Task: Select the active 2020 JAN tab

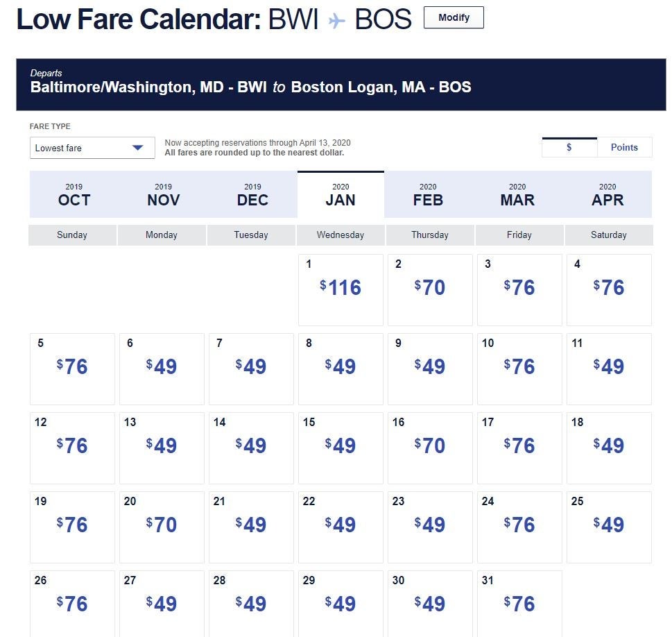Action: (x=341, y=194)
